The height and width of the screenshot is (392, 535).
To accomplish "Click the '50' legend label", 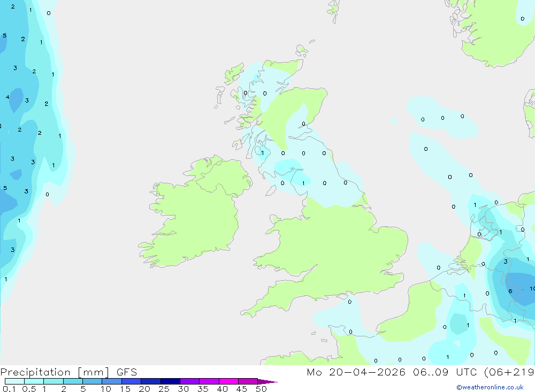I will [261, 389].
